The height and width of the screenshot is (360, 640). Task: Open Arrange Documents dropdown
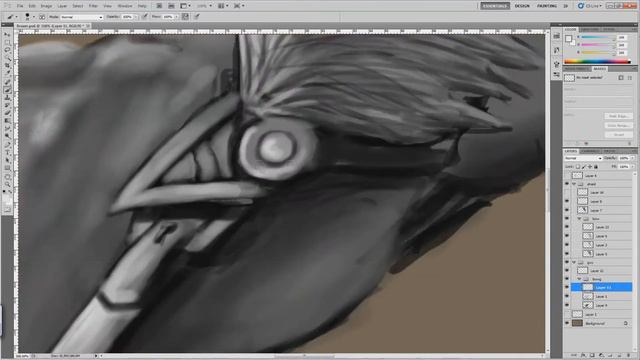[x=222, y=6]
